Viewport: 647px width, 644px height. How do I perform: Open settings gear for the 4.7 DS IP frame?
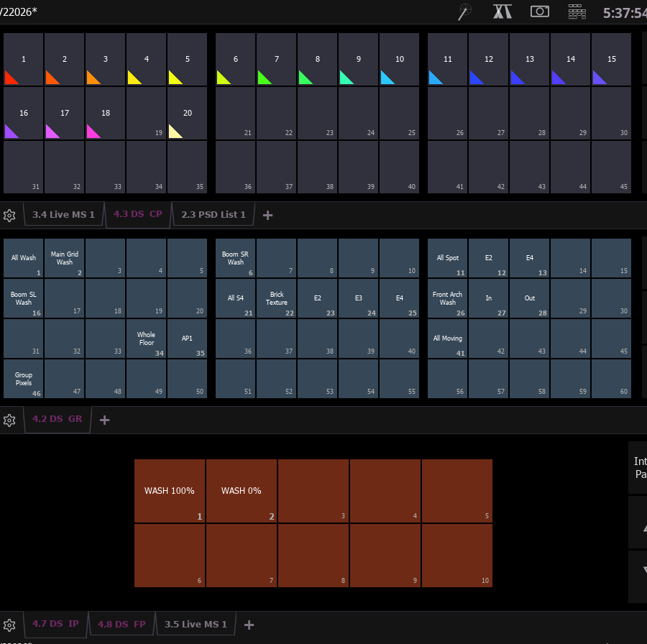[9, 625]
